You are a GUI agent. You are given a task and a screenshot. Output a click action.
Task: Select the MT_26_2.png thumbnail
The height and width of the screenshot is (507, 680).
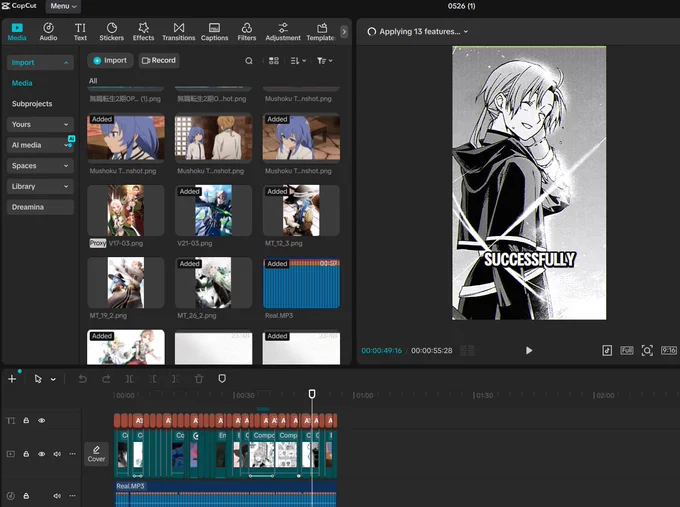click(x=213, y=283)
